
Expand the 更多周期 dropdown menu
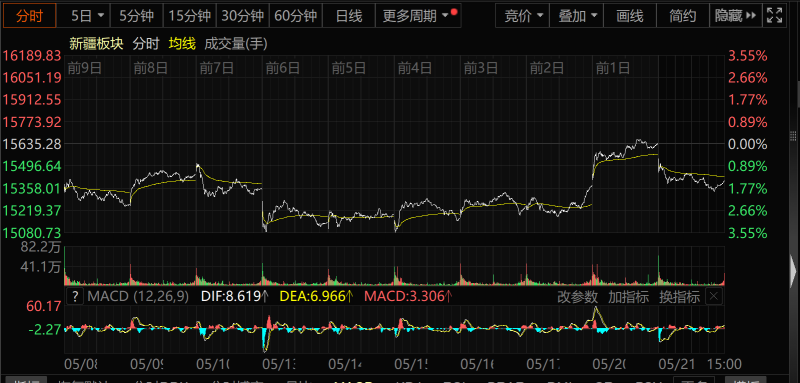pos(418,16)
